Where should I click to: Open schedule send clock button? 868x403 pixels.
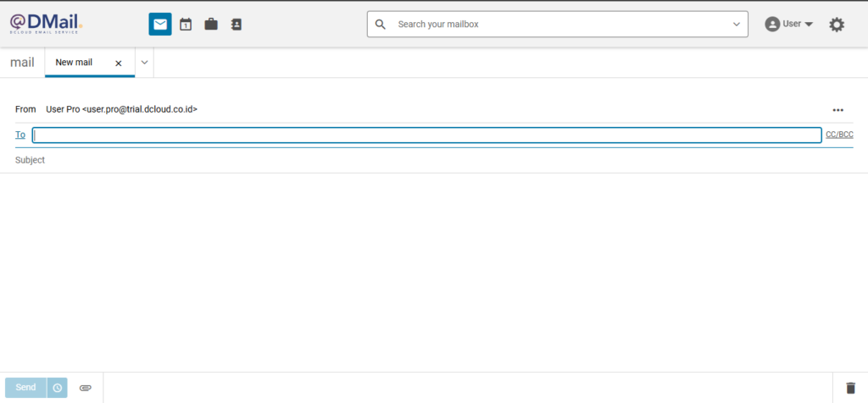click(x=58, y=388)
